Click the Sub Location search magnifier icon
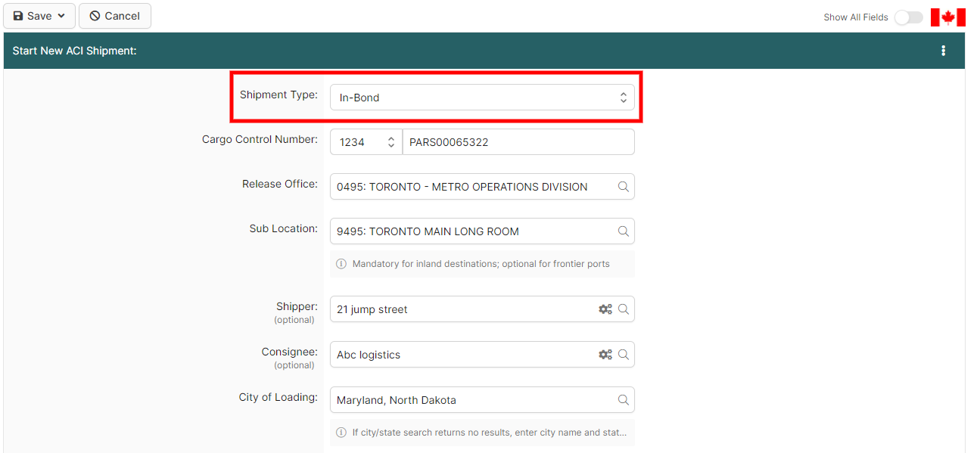 click(624, 231)
